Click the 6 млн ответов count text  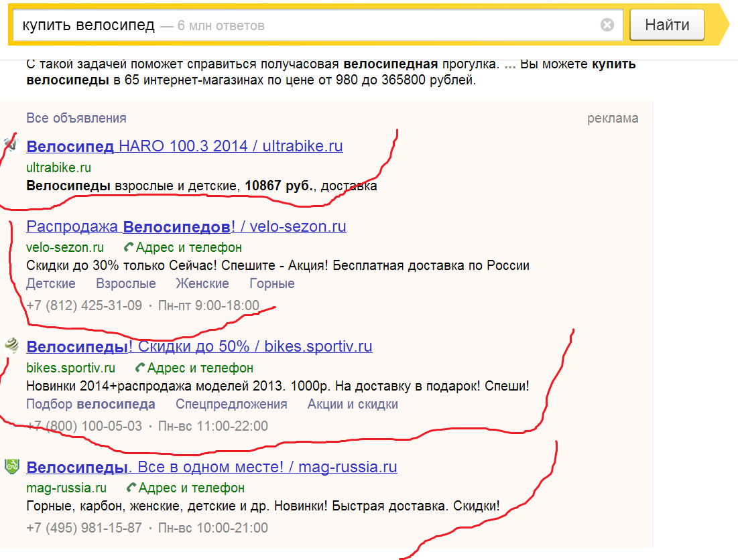point(221,26)
